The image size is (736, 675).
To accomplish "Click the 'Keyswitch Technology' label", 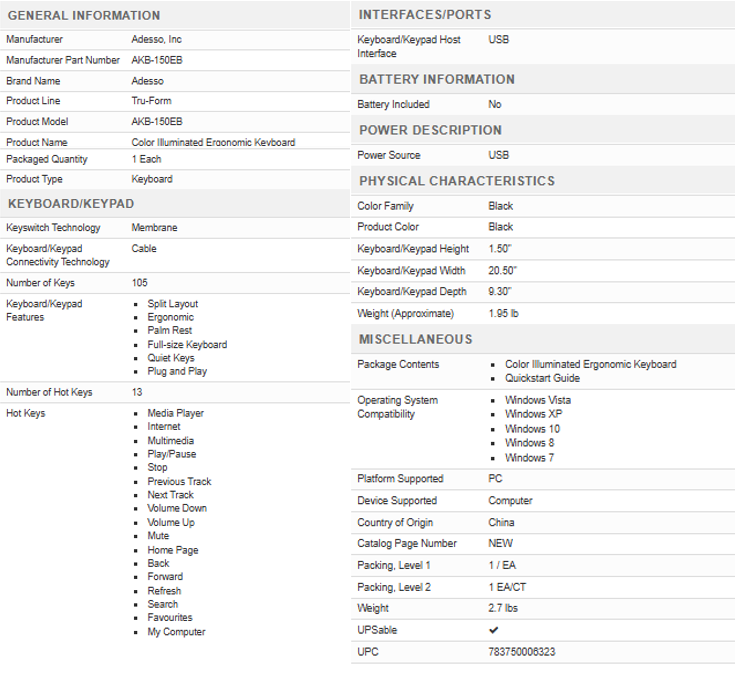I will coord(53,228).
